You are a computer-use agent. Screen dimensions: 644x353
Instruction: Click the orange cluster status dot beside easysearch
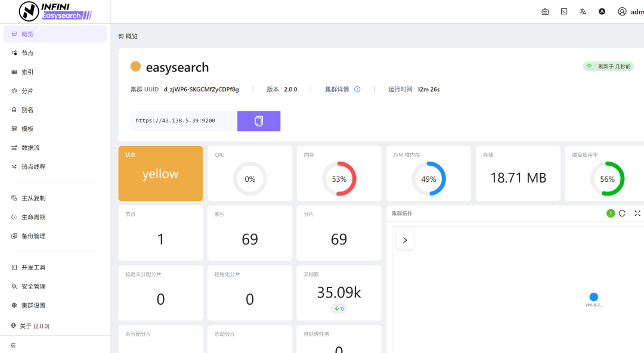135,67
